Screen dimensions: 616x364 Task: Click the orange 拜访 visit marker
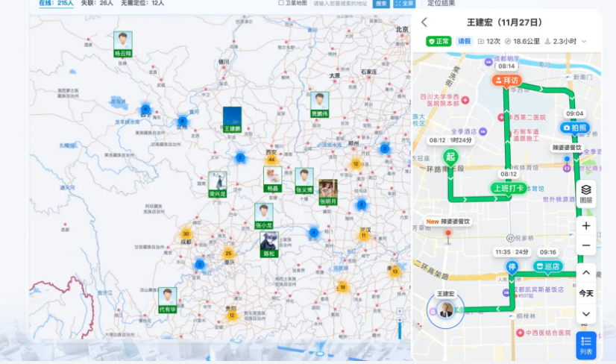(x=506, y=80)
